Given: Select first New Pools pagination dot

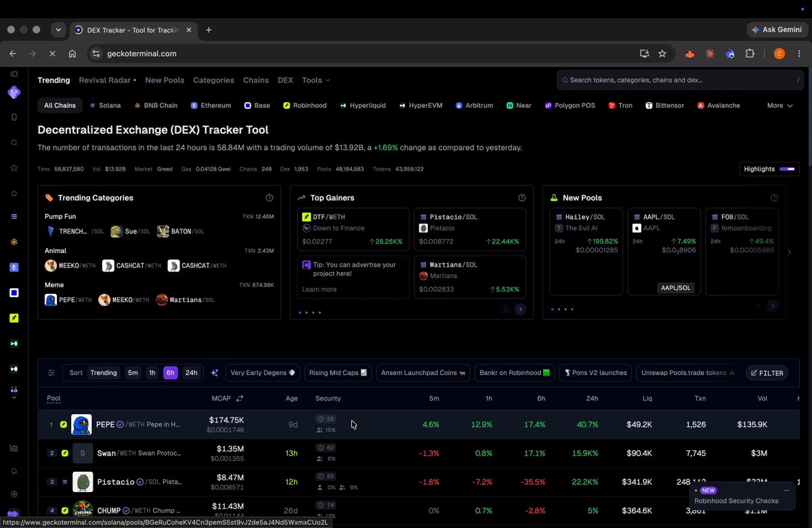Looking at the screenshot, I should (552, 309).
